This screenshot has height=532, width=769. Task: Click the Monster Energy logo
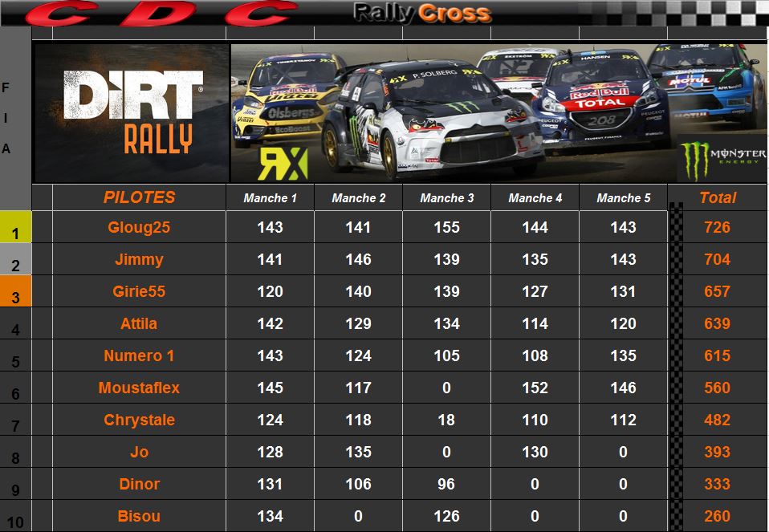click(722, 160)
